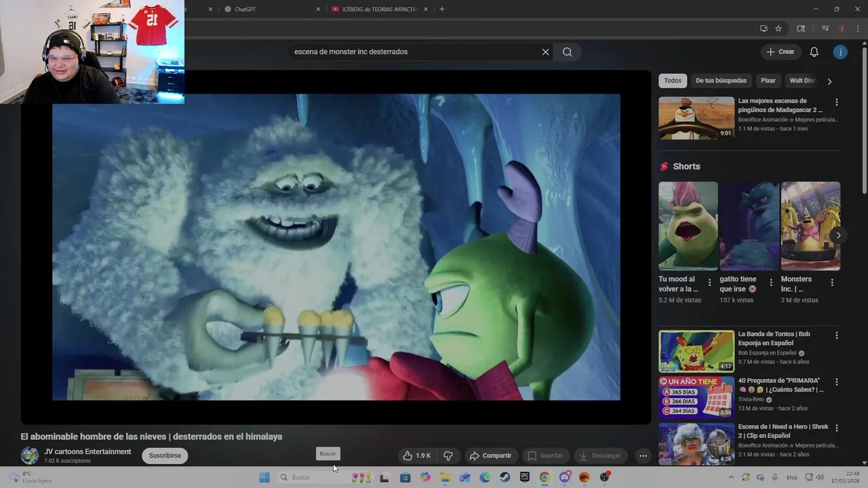Save video with Guardar button
The height and width of the screenshot is (488, 868).
[x=545, y=455]
